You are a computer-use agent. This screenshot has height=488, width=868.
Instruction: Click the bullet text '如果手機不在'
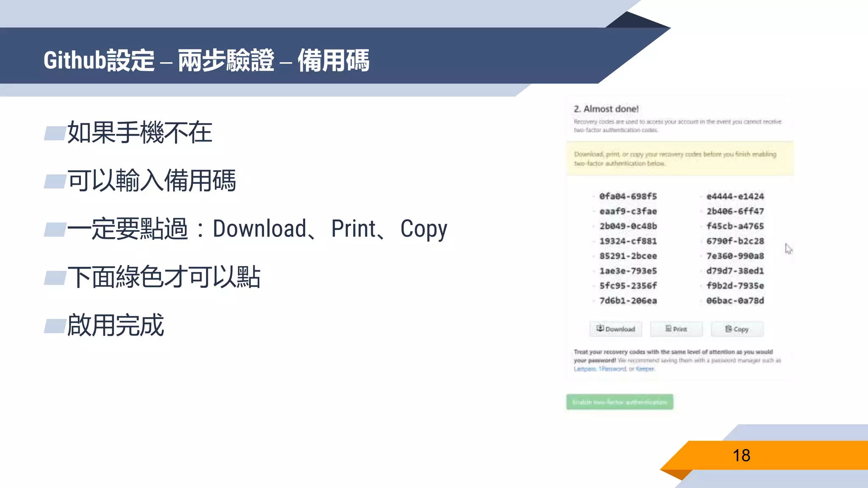point(139,133)
